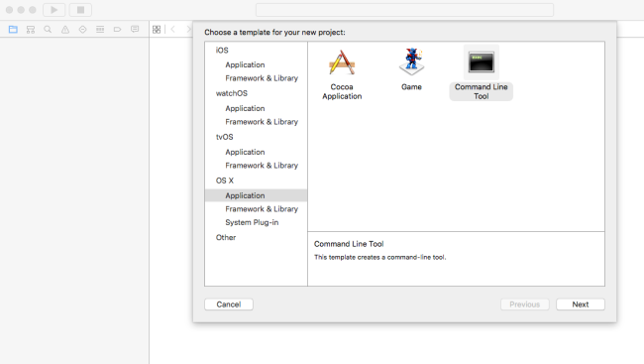Select System Plug-in under OS X

point(252,222)
